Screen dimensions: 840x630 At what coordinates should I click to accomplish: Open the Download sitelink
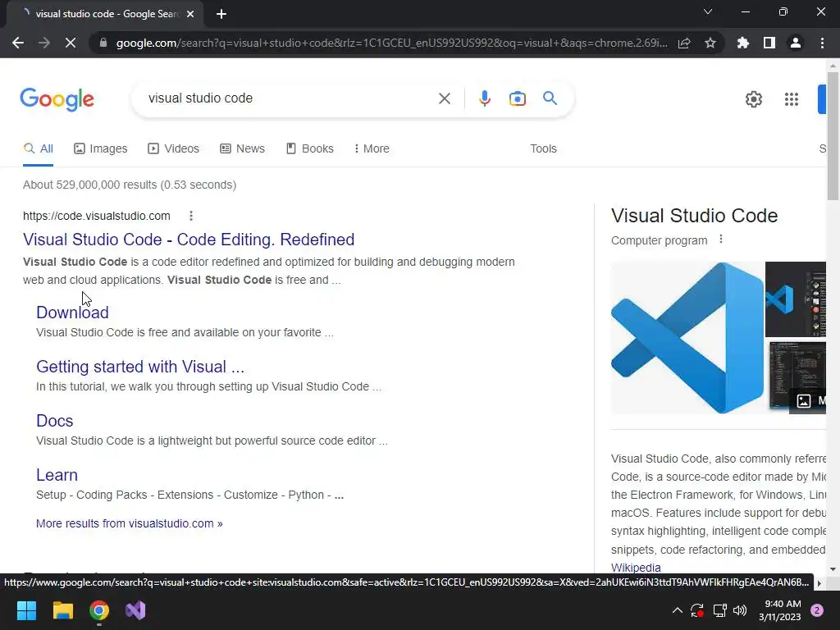[x=72, y=313]
